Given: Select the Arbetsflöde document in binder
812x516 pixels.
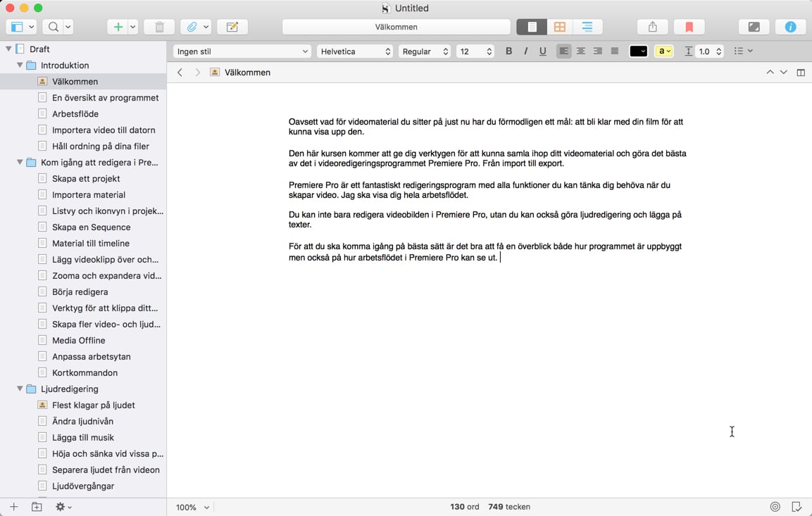Looking at the screenshot, I should [x=75, y=114].
